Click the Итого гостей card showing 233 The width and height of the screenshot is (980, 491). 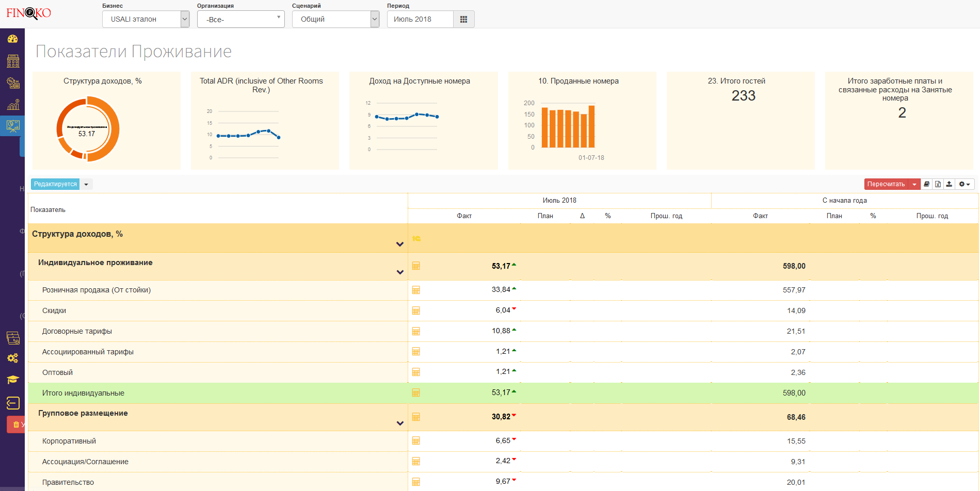click(x=741, y=121)
